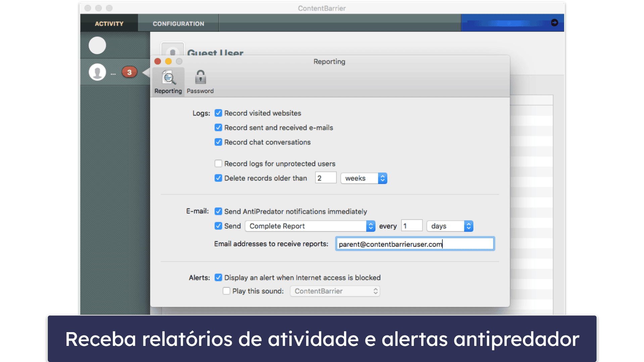644x362 pixels.
Task: Click the records age number field
Action: 326,178
